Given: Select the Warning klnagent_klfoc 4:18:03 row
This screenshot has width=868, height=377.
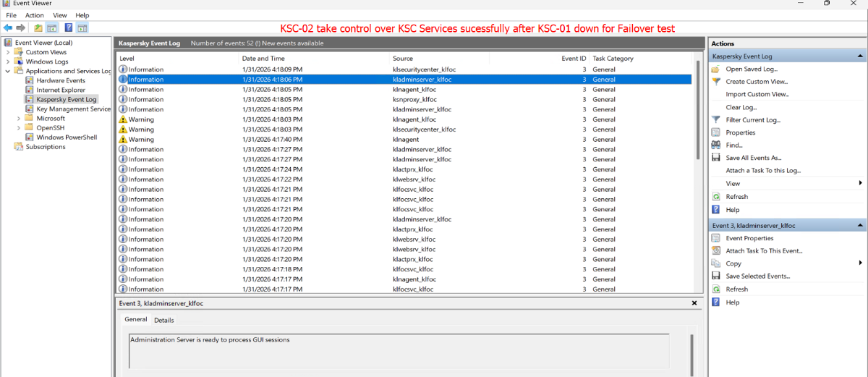Looking at the screenshot, I should tap(404, 119).
